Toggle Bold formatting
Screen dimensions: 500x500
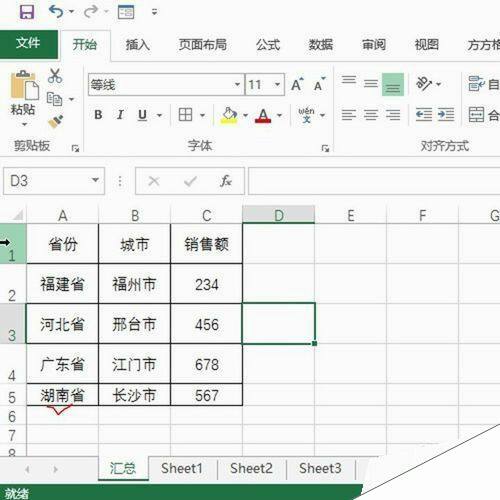point(98,115)
